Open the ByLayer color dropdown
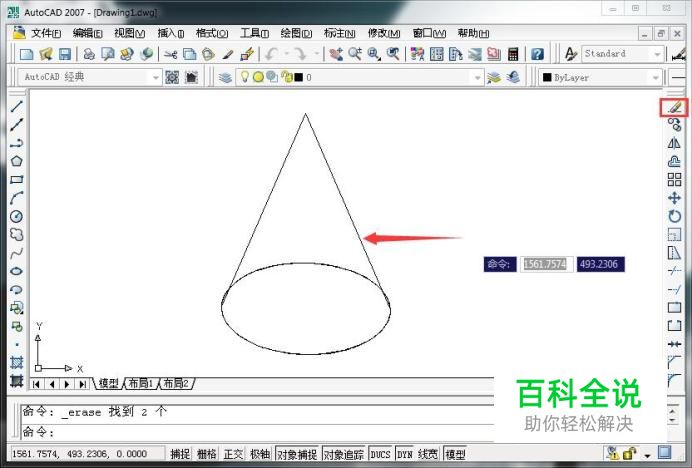The width and height of the screenshot is (692, 468). 655,78
